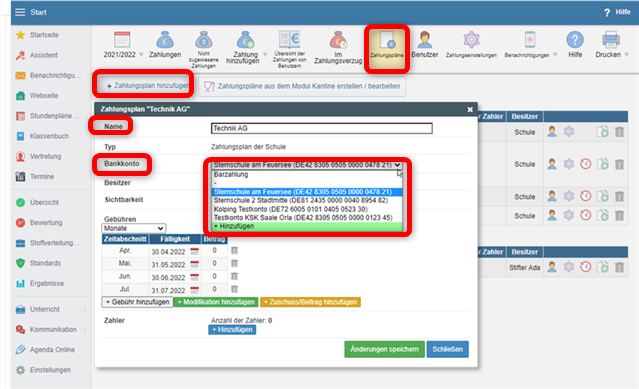Delete the Apr. fee row trash icon
The image size is (639, 389).
tap(234, 251)
